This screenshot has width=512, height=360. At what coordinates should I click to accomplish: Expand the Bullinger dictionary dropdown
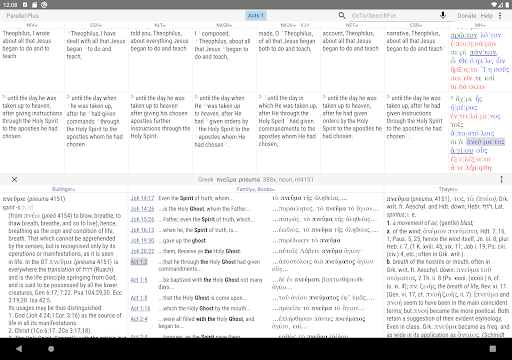[63, 189]
